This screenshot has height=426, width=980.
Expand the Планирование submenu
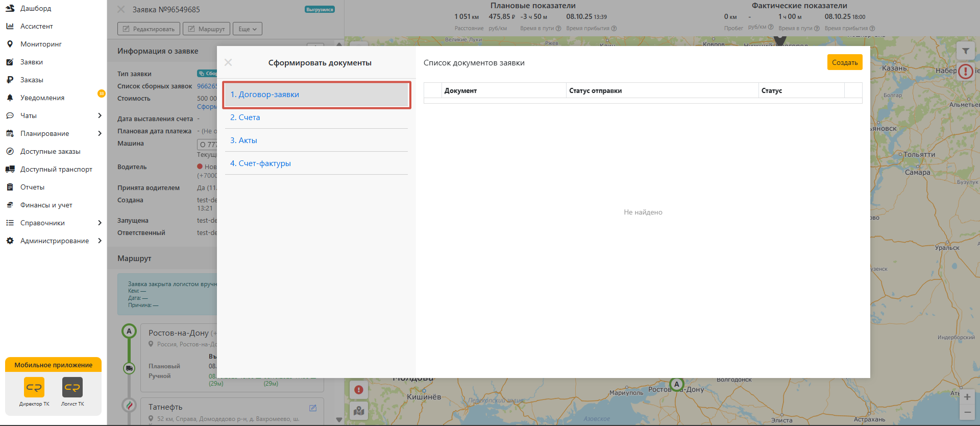[100, 133]
